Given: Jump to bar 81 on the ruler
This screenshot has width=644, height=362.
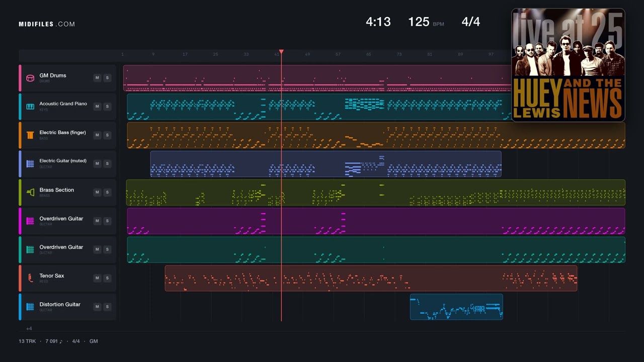Looking at the screenshot, I should (x=430, y=54).
